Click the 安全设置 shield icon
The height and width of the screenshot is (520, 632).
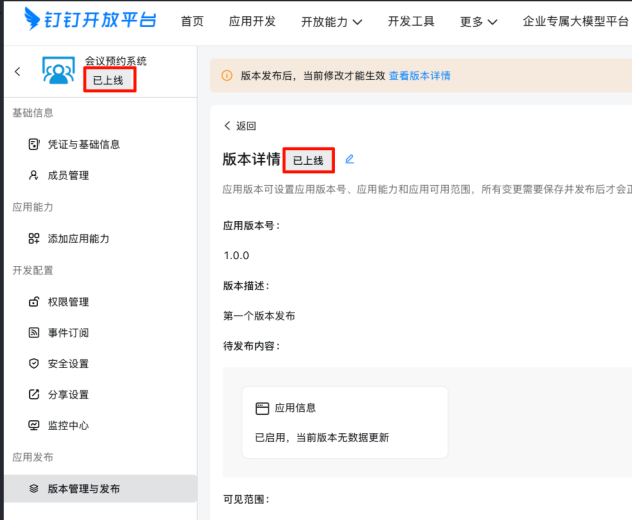pos(34,363)
